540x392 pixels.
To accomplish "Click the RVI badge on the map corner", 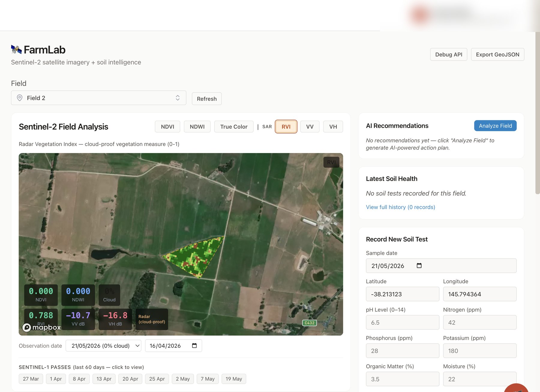I will [331, 162].
